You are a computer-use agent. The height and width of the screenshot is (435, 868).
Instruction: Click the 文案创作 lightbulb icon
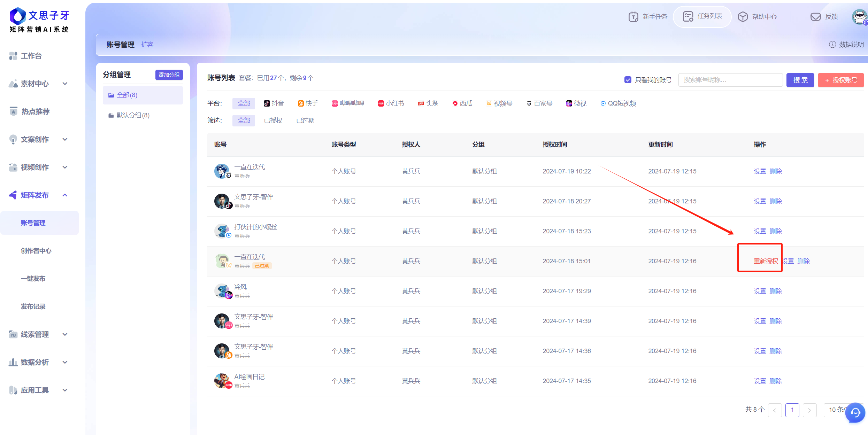coord(13,139)
